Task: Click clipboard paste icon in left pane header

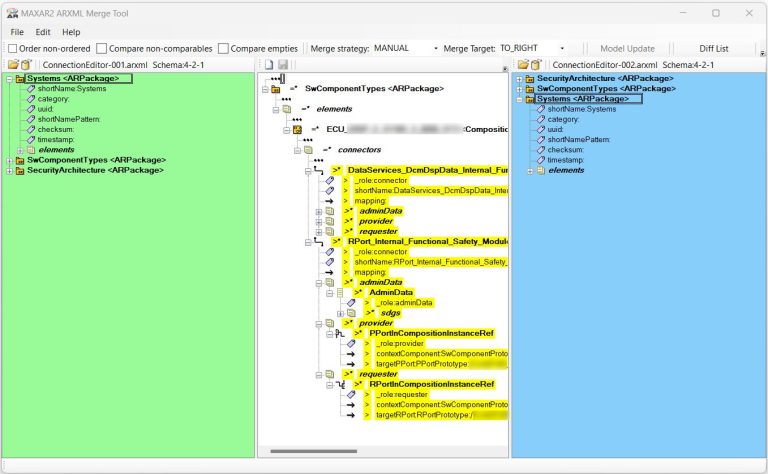Action: click(x=26, y=65)
